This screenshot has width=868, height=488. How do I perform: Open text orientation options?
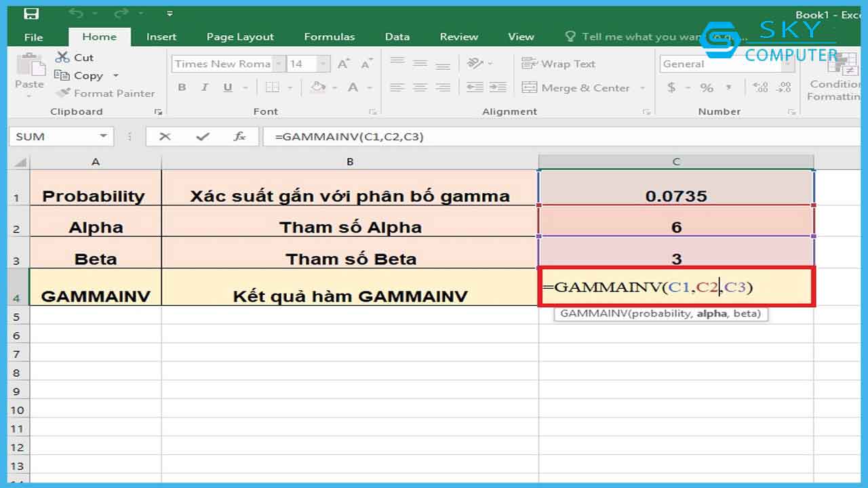tap(479, 63)
